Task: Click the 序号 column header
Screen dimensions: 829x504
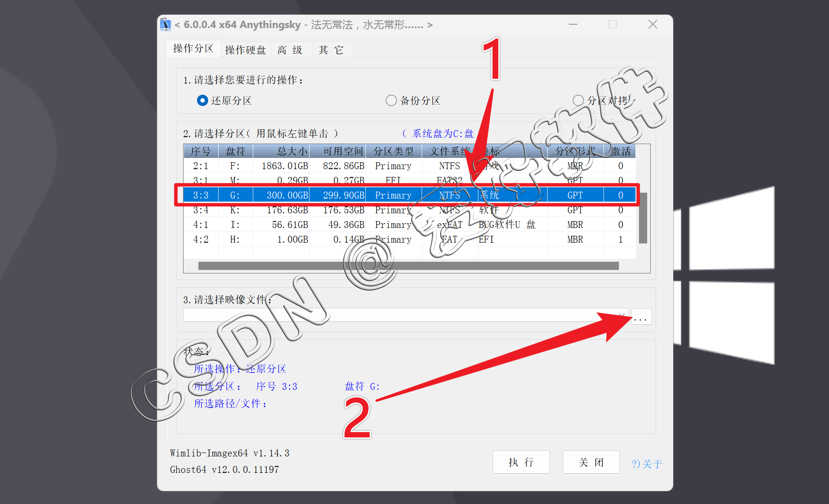Action: (201, 151)
